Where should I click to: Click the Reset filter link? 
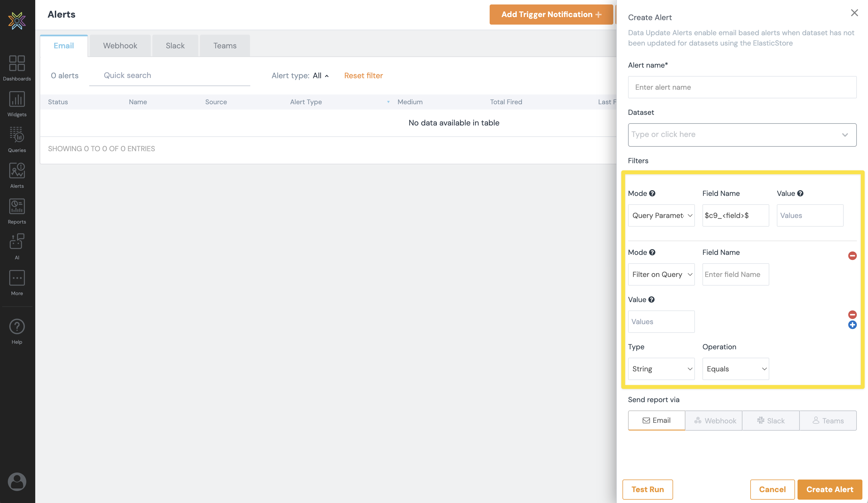pos(363,75)
